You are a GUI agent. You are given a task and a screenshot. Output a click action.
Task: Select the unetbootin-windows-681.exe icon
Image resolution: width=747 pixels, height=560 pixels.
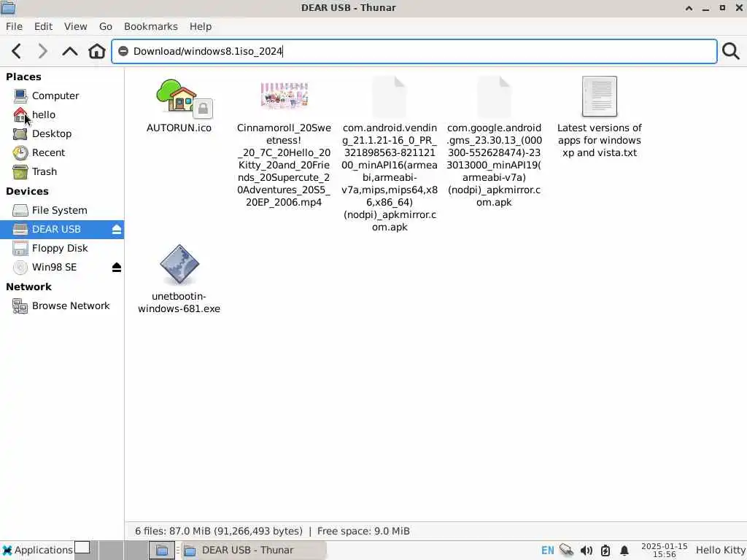tap(179, 265)
